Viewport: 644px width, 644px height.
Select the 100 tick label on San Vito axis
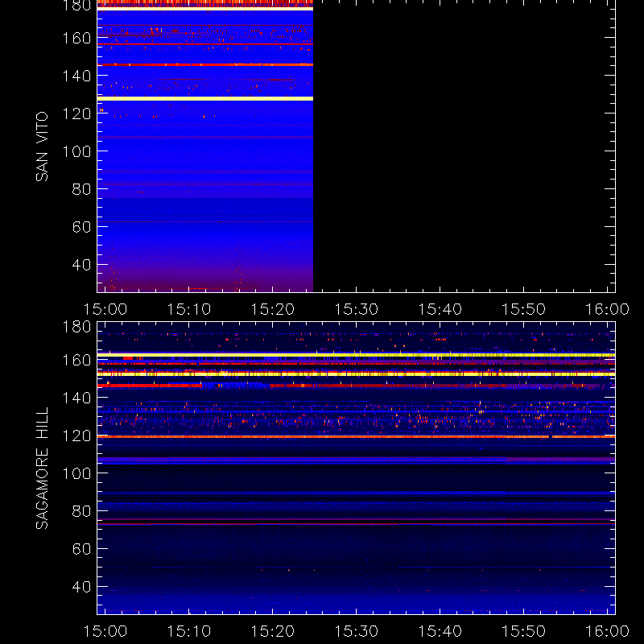[x=76, y=151]
